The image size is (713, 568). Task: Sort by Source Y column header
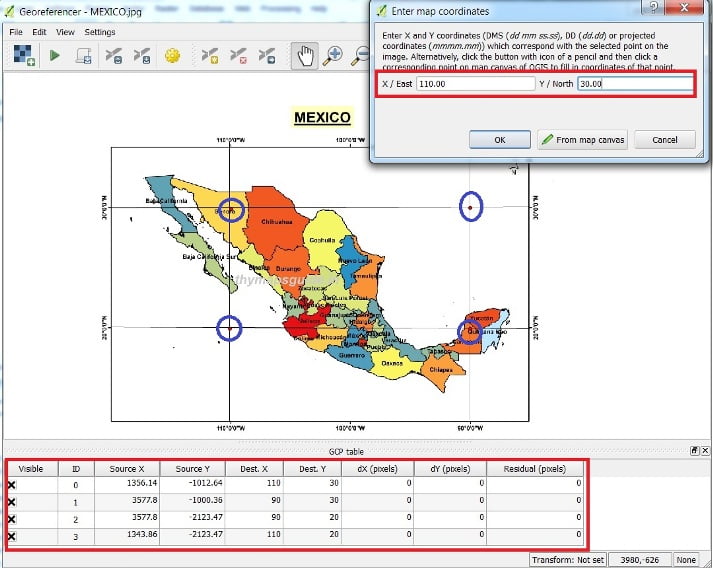click(x=192, y=469)
